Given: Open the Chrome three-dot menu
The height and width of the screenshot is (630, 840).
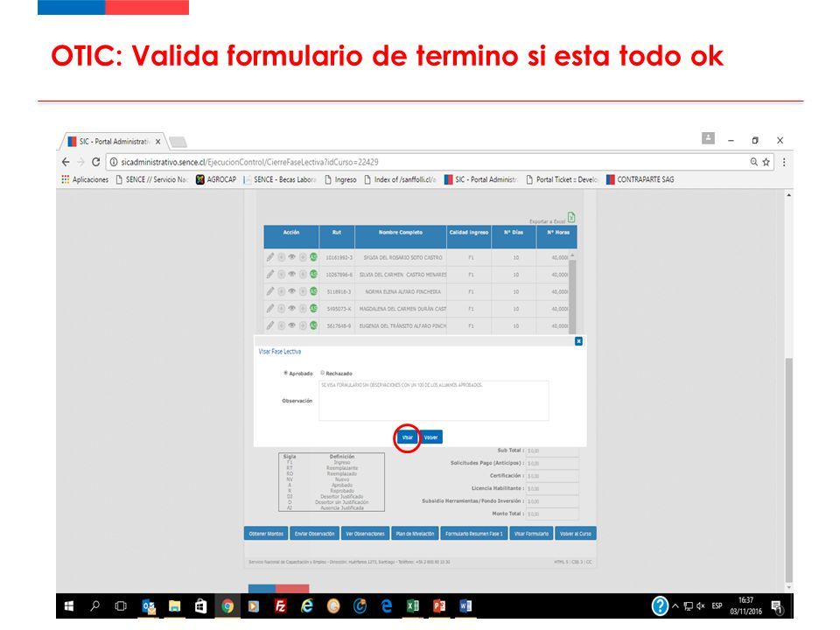Looking at the screenshot, I should (x=784, y=162).
